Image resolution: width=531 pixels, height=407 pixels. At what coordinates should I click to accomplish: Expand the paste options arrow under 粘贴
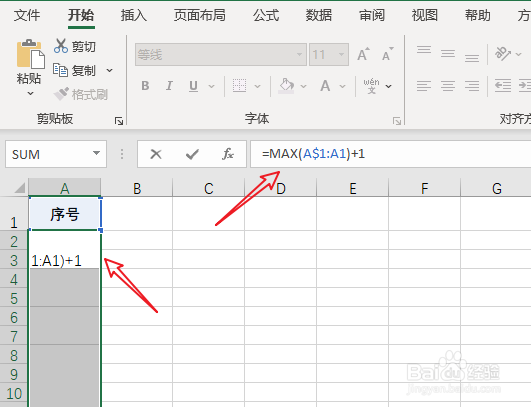(x=30, y=93)
